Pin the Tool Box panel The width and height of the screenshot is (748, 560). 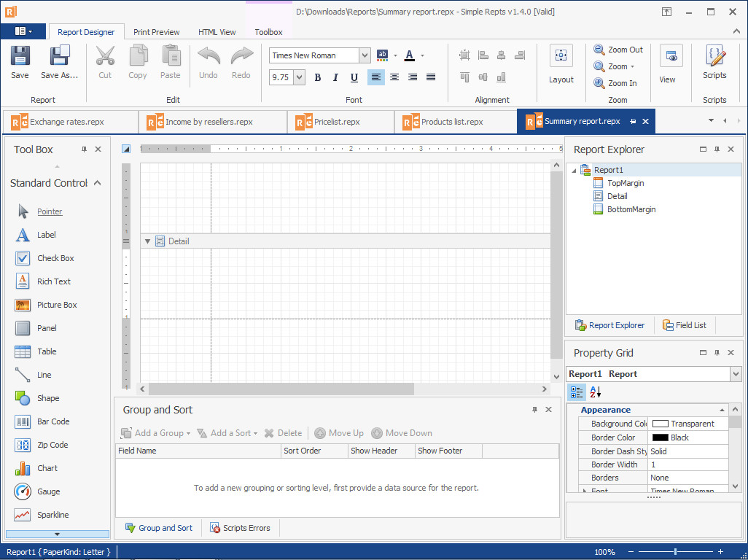84,149
